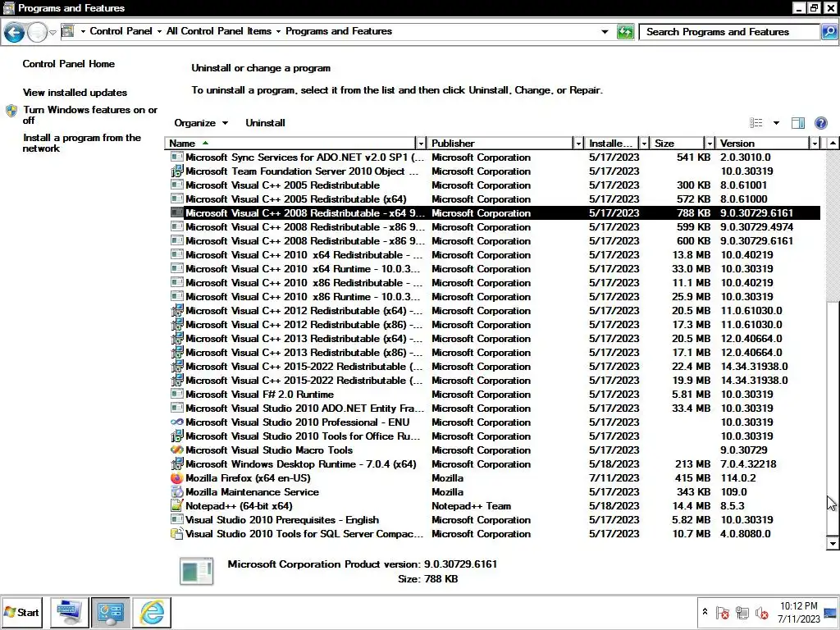Viewport: 840px width, 630px height.
Task: Open the Installed On column filter dropdown
Action: (644, 143)
